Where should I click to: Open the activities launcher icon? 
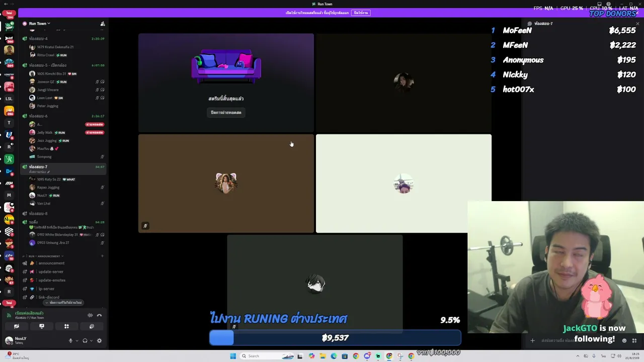66,326
